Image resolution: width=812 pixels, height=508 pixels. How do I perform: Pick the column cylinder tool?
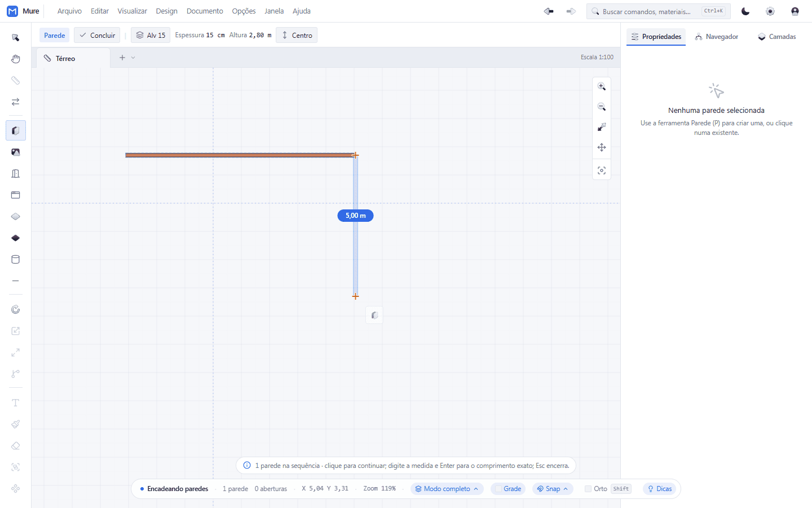[16, 260]
